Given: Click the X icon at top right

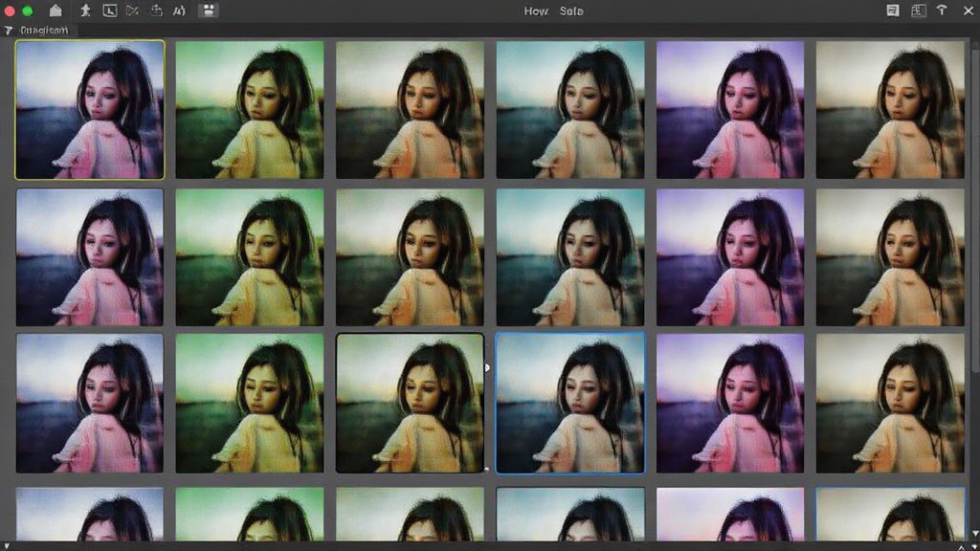Looking at the screenshot, I should pos(969,11).
